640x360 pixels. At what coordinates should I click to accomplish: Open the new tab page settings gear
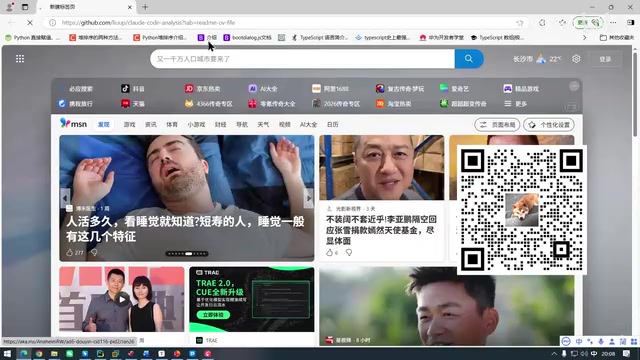[576, 59]
